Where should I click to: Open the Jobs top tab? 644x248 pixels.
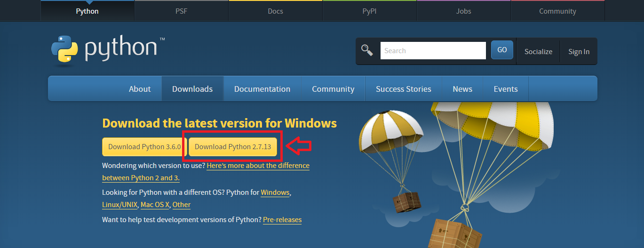click(464, 11)
